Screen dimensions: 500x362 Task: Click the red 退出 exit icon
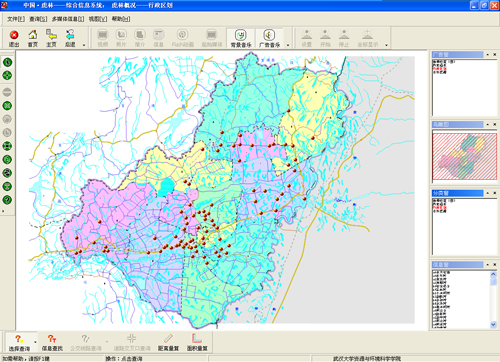coord(14,35)
